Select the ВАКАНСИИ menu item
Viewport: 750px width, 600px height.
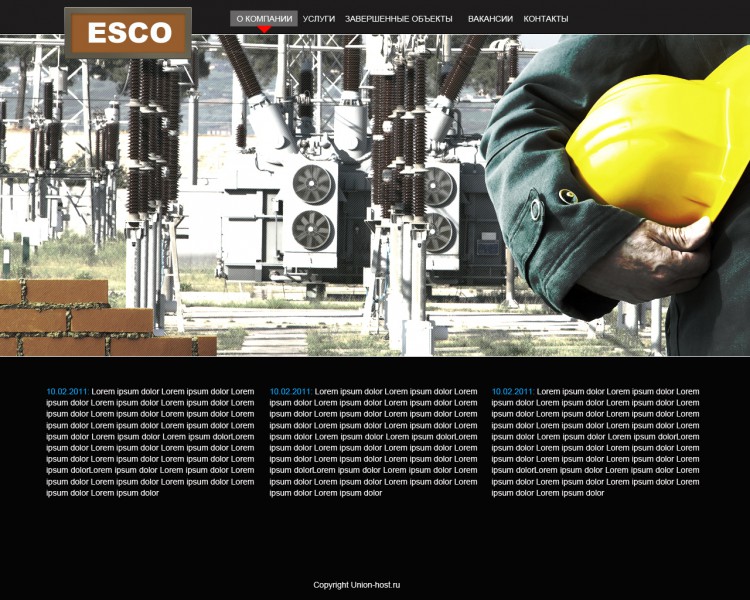pos(490,19)
